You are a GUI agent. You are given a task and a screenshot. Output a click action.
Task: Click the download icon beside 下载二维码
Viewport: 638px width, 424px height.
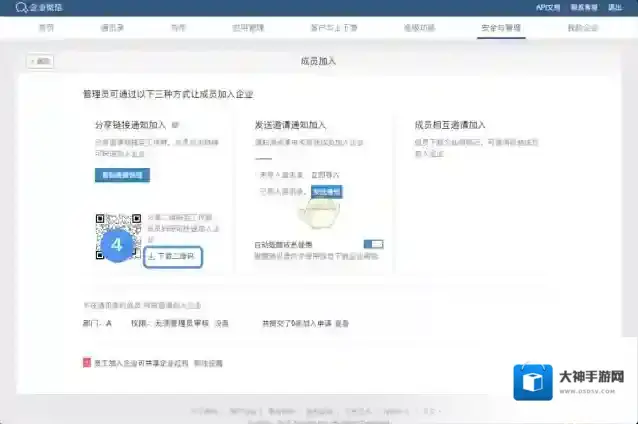pos(151,256)
